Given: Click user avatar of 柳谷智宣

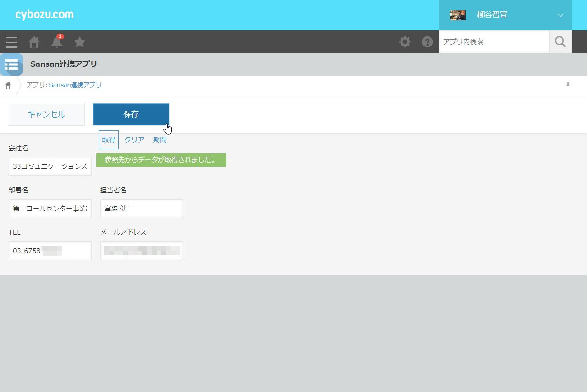Looking at the screenshot, I should point(458,15).
